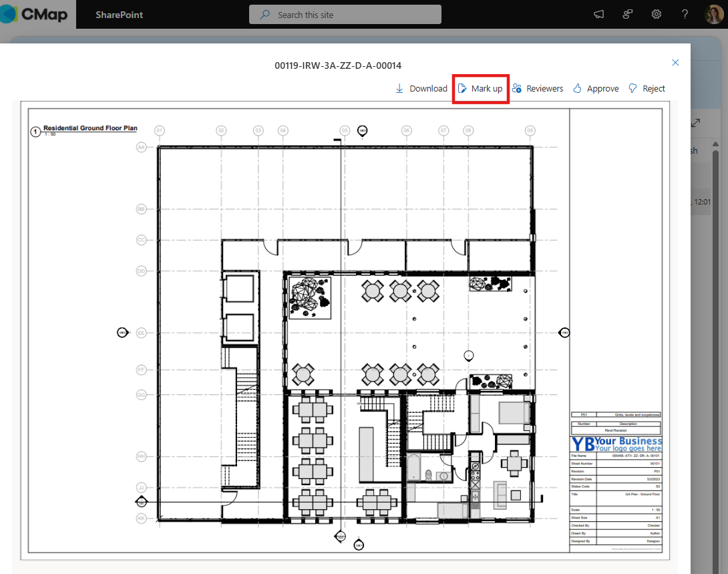Click the Residential Ground Floor Plan title
The image size is (728, 574).
point(90,128)
